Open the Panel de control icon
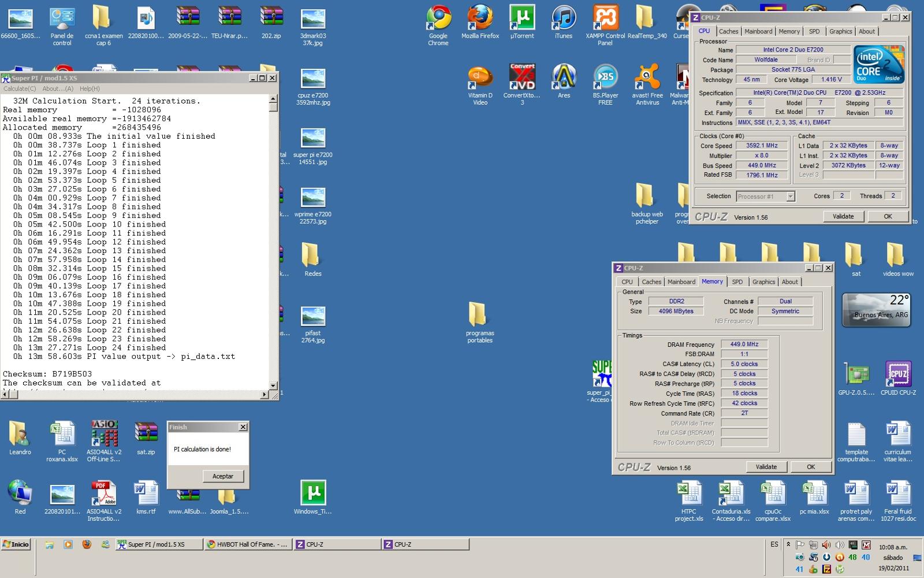 coord(62,25)
